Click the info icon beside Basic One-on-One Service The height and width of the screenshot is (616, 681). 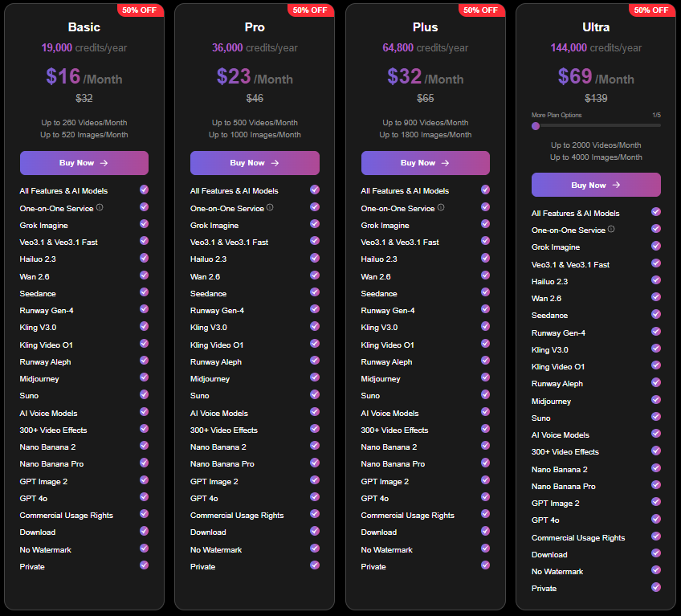[100, 207]
